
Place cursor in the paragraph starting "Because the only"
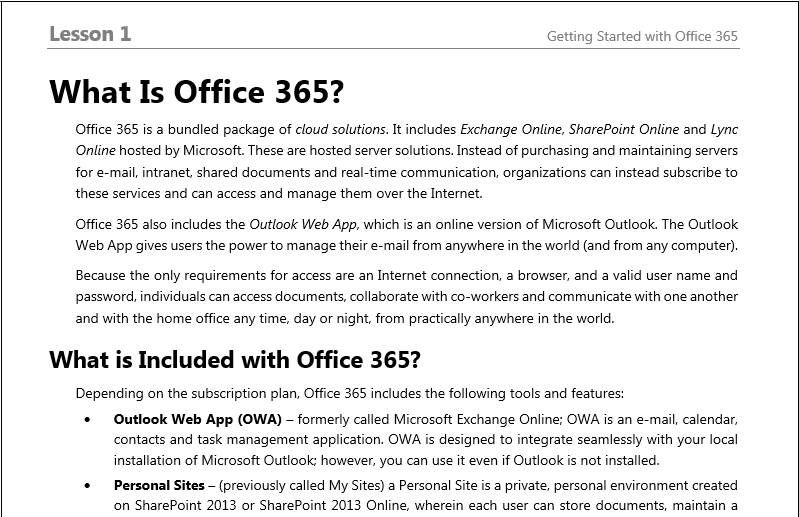pyautogui.click(x=406, y=297)
